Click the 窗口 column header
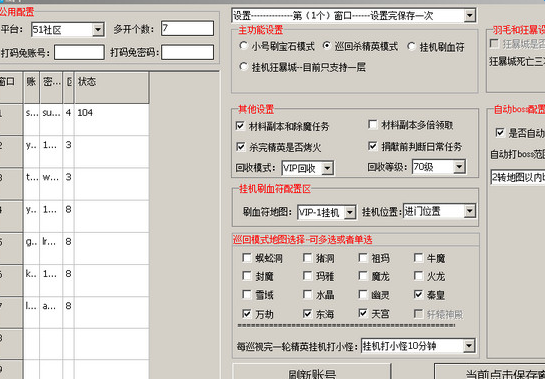This screenshot has height=379, width=545. coord(11,88)
